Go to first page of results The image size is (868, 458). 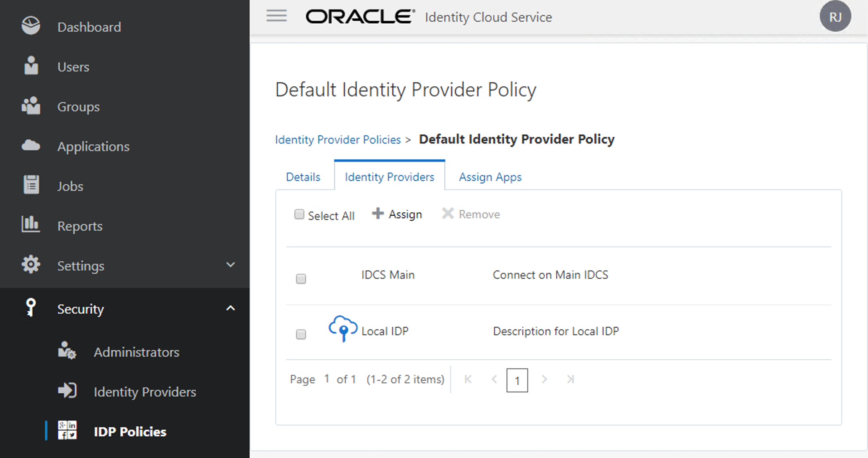click(x=468, y=379)
